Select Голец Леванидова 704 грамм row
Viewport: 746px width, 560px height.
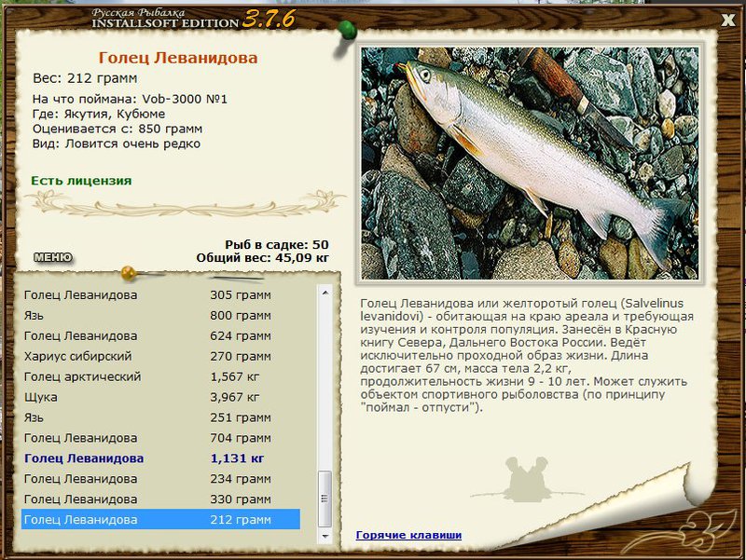pyautogui.click(x=160, y=438)
